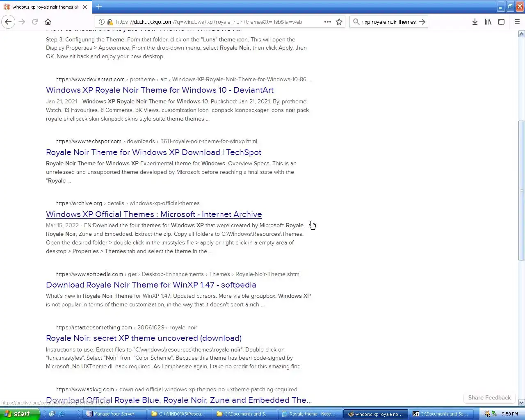Launch Internet Explorer from quick launch
This screenshot has width=525, height=420.
coord(62,414)
